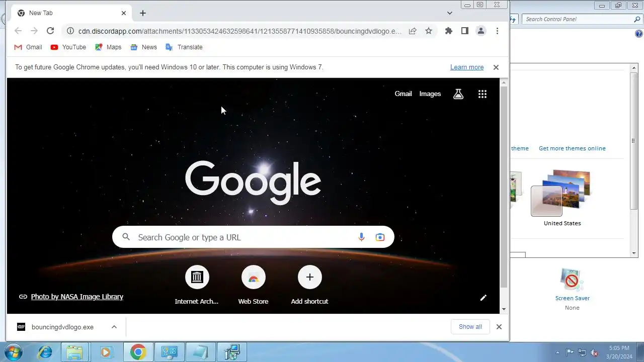Open Web Store shortcut

253,285
